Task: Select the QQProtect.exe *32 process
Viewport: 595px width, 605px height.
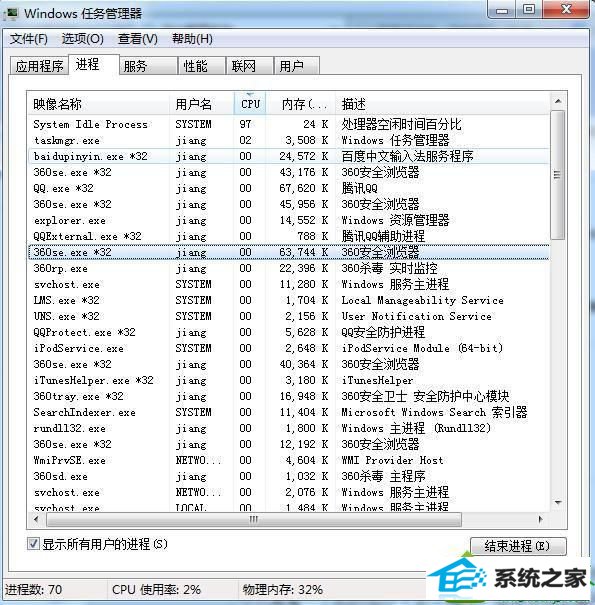Action: [x=289, y=332]
